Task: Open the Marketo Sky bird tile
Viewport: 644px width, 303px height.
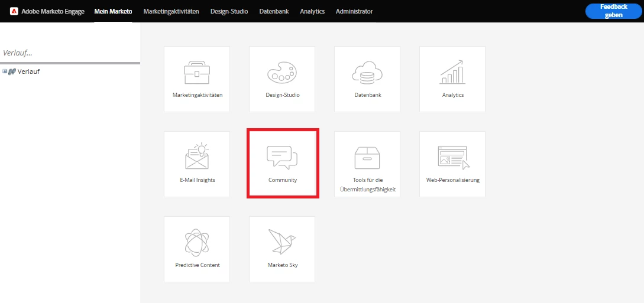Action: [x=282, y=249]
